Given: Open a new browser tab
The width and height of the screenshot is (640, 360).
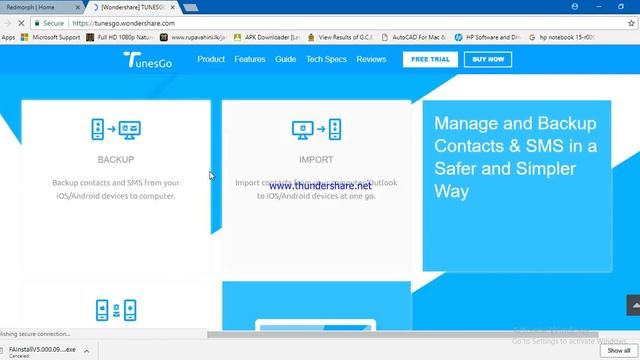Looking at the screenshot, I should tap(191, 8).
